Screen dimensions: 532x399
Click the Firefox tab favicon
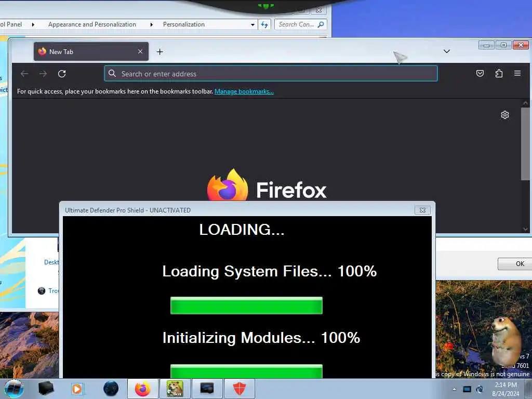[x=42, y=51]
